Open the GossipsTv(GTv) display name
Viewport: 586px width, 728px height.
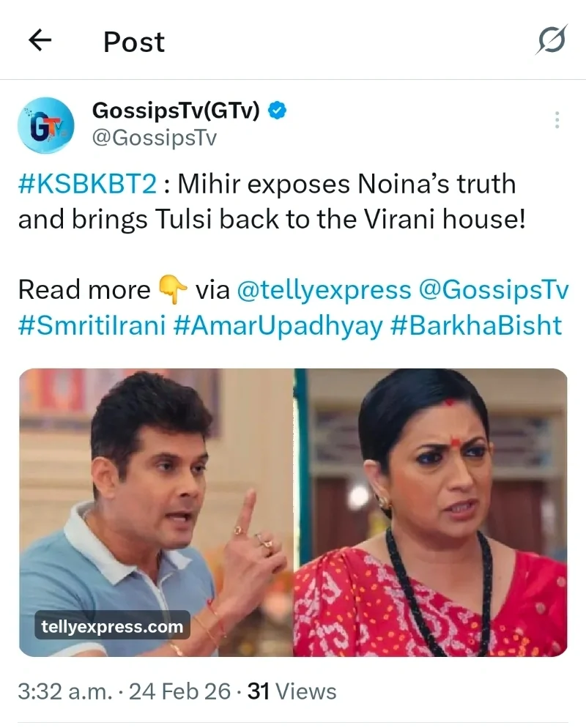tap(176, 111)
